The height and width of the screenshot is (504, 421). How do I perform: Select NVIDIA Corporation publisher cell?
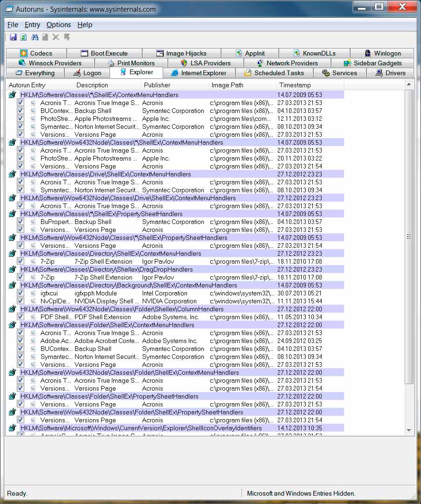(169, 301)
